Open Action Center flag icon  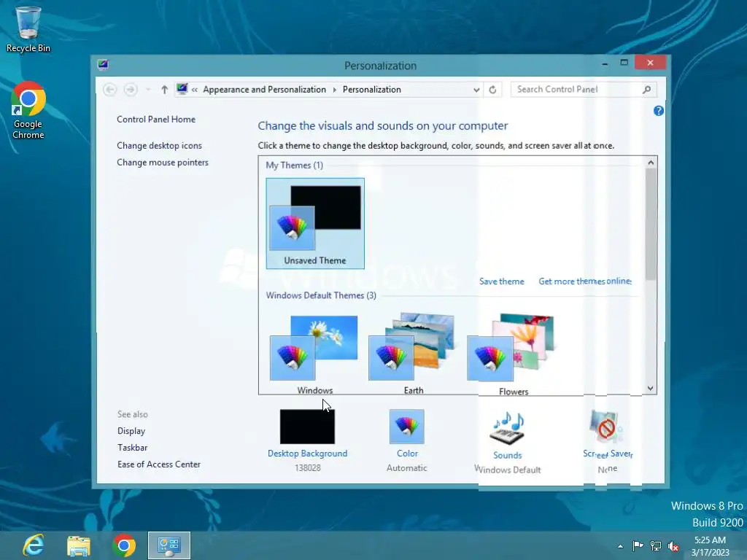(638, 545)
